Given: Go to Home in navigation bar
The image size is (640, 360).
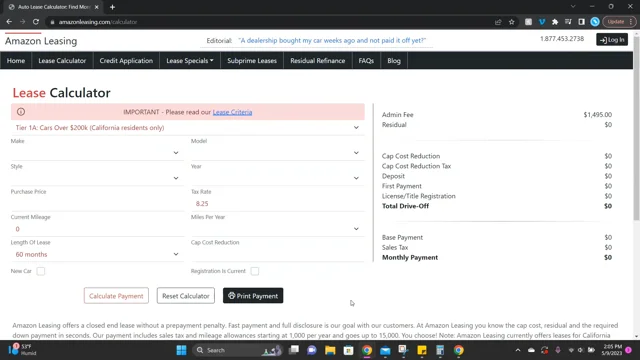Looking at the screenshot, I should point(16,60).
